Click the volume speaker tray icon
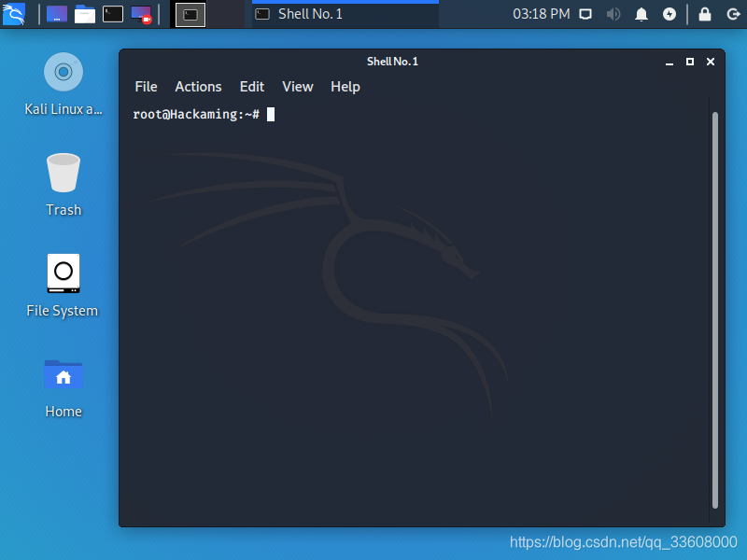Image resolution: width=747 pixels, height=560 pixels. pos(613,14)
